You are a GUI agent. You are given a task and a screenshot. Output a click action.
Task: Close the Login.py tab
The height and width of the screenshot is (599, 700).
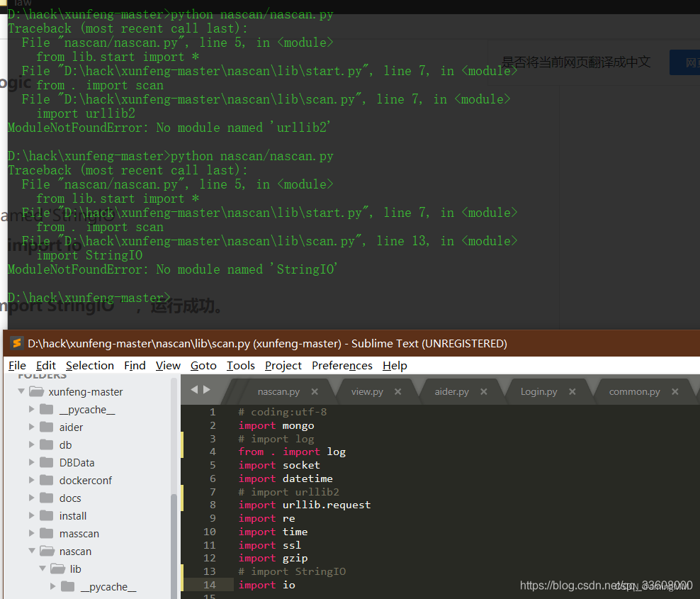coord(572,392)
